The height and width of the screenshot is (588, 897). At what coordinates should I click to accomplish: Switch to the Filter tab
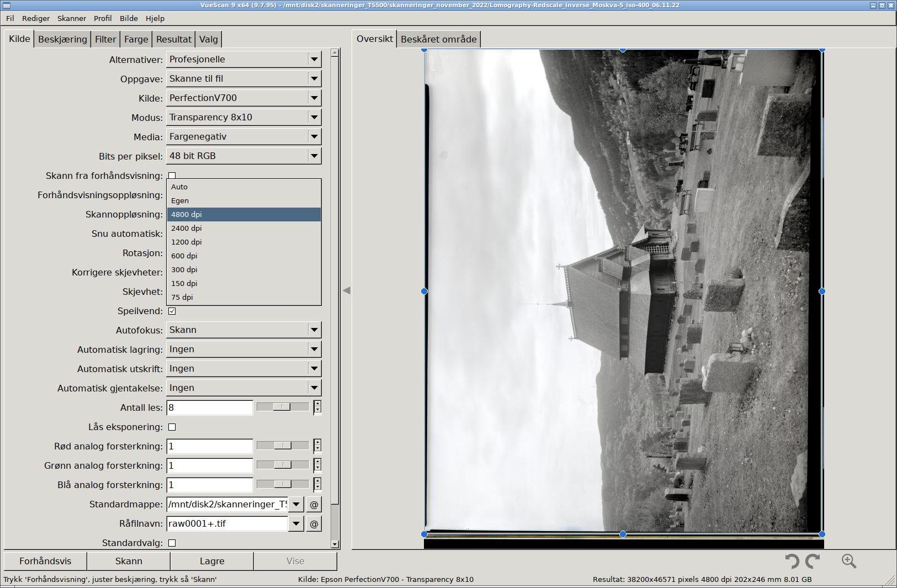tap(105, 39)
